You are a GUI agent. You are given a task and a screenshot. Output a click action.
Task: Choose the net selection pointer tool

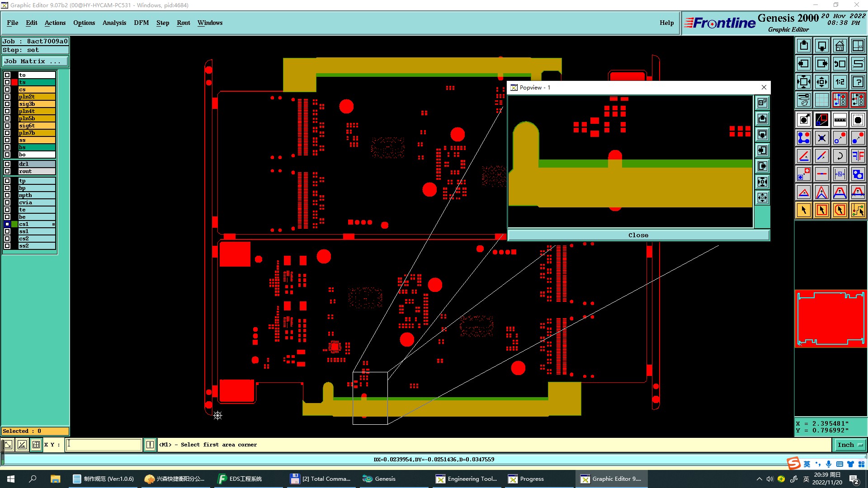click(x=858, y=210)
